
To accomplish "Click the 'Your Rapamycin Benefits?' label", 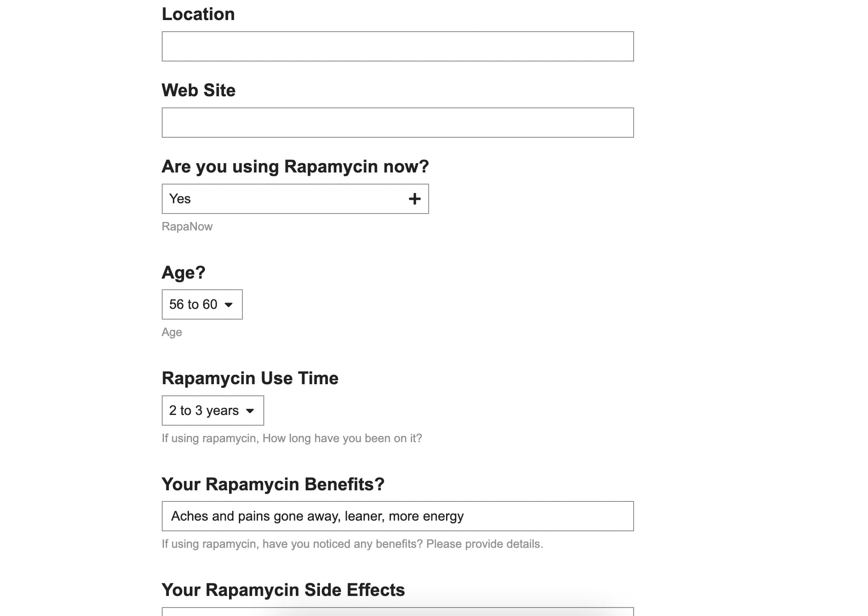I will 273,485.
